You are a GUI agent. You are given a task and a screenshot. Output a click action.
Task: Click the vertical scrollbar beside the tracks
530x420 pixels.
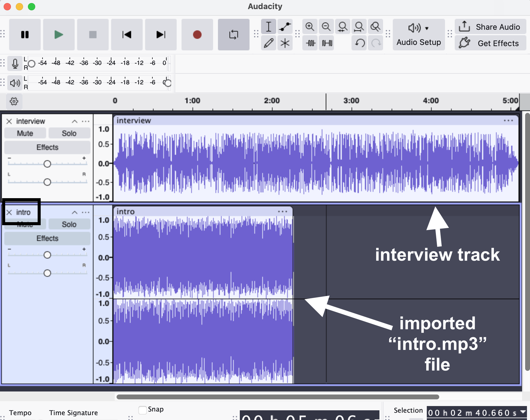click(527, 242)
